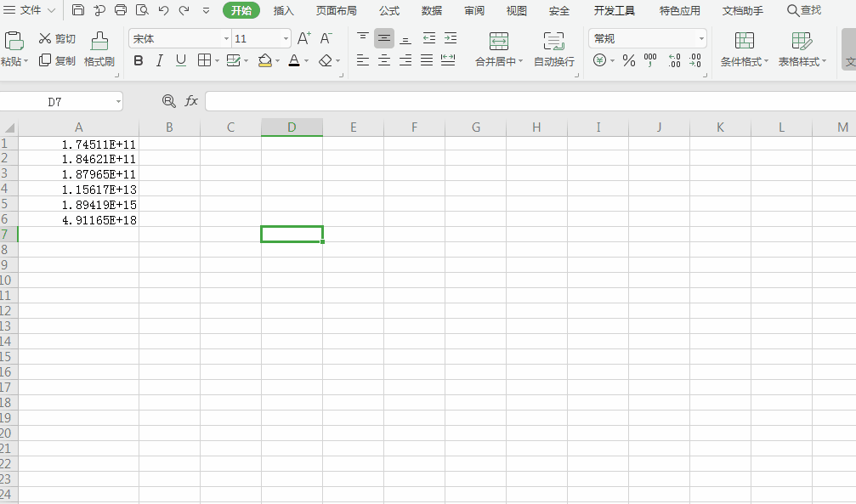Redo the last action

[x=184, y=10]
